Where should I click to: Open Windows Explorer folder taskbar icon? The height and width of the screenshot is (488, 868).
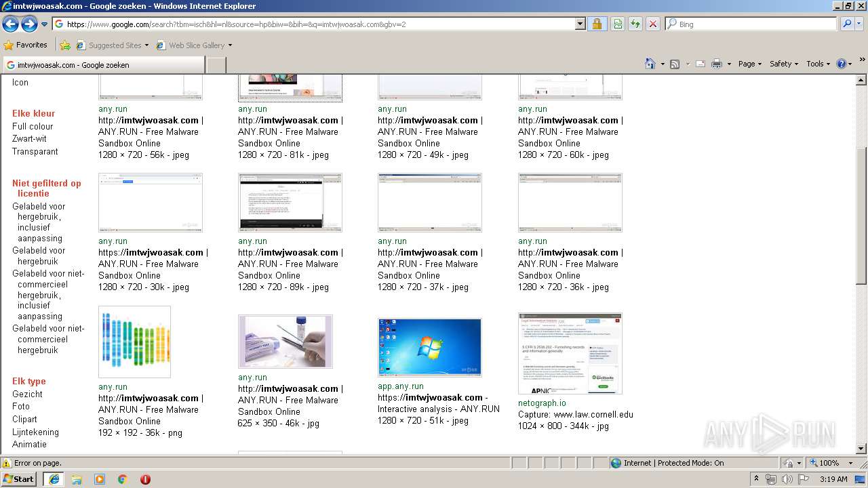tap(77, 479)
